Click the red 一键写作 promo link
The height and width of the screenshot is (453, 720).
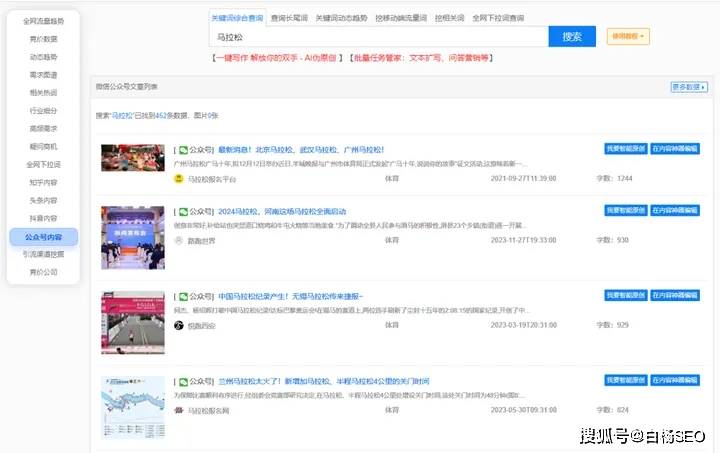coord(277,58)
